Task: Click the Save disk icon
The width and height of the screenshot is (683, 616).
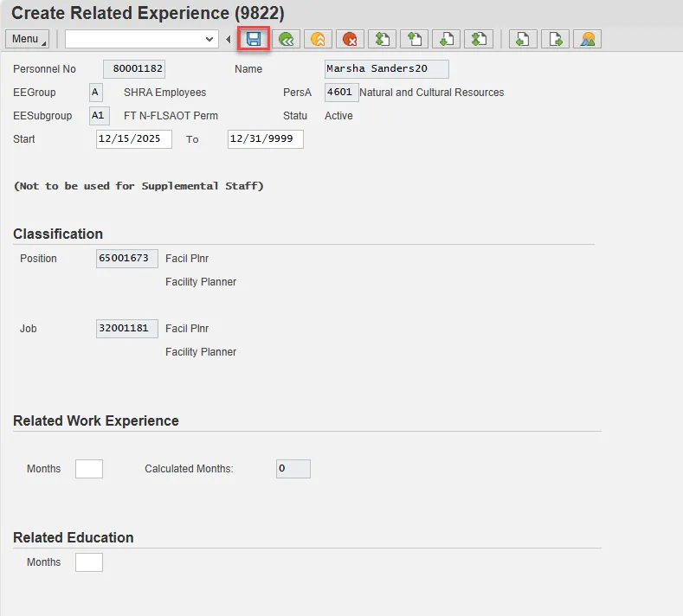Action: (254, 39)
